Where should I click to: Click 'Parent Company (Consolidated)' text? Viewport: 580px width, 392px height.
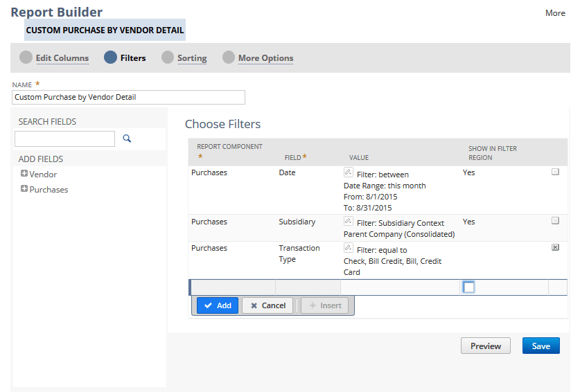(399, 234)
